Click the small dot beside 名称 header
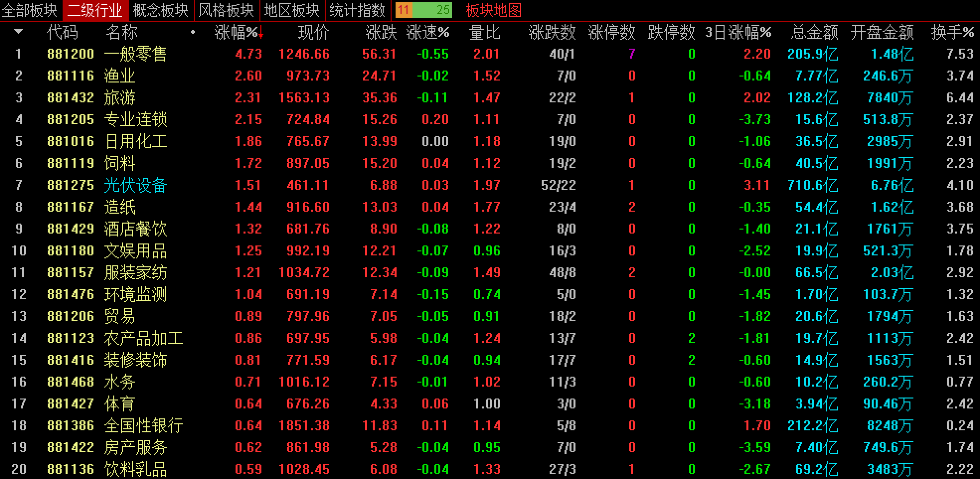The width and height of the screenshot is (980, 479). click(x=193, y=33)
